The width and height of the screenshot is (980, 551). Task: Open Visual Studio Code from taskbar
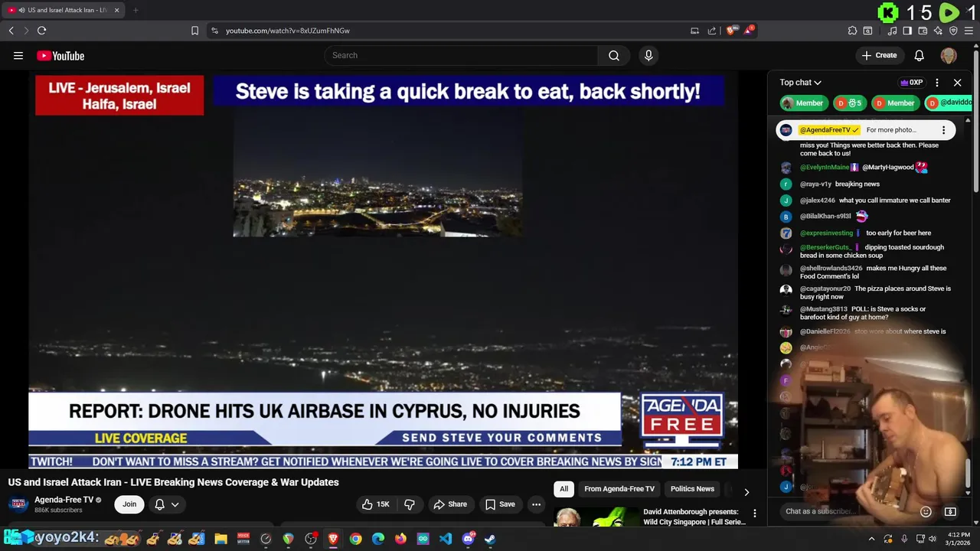[446, 539]
